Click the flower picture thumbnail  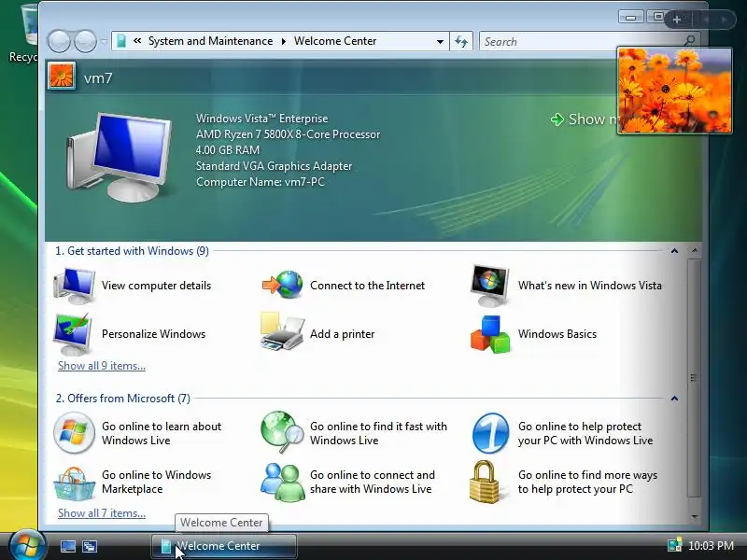coord(674,91)
